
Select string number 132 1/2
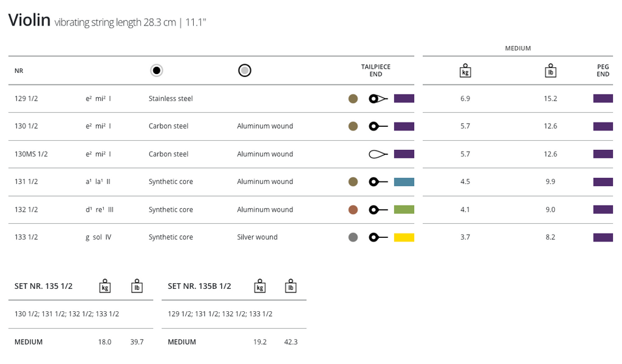[x=26, y=209]
